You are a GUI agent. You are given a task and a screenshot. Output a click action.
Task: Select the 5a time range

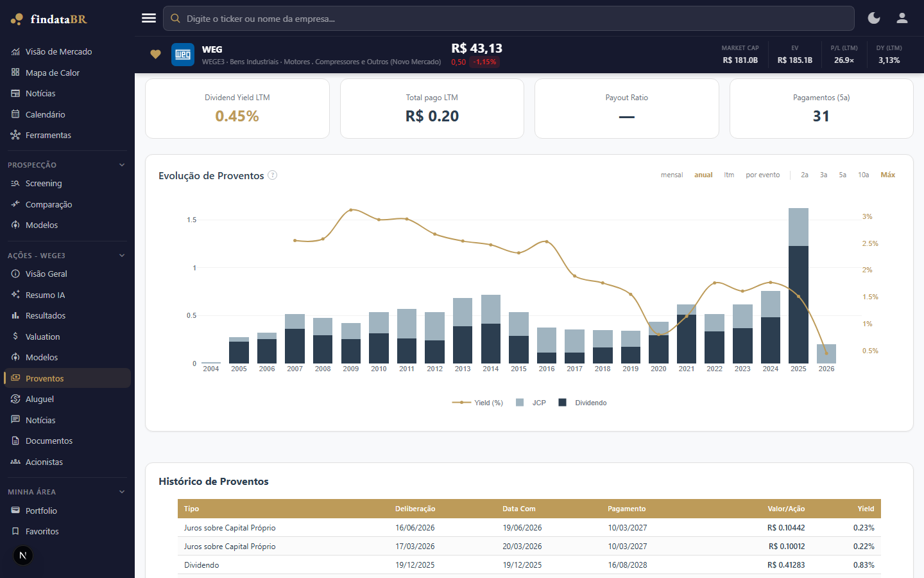coord(843,175)
